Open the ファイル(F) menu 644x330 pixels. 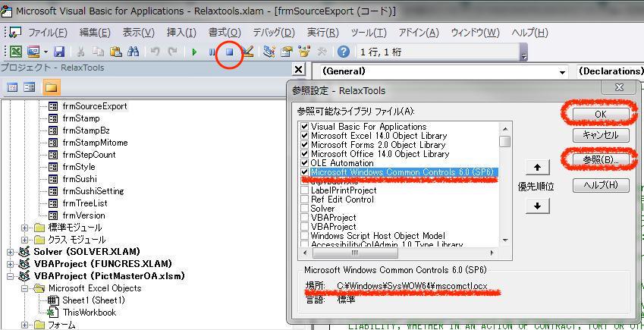[47, 33]
